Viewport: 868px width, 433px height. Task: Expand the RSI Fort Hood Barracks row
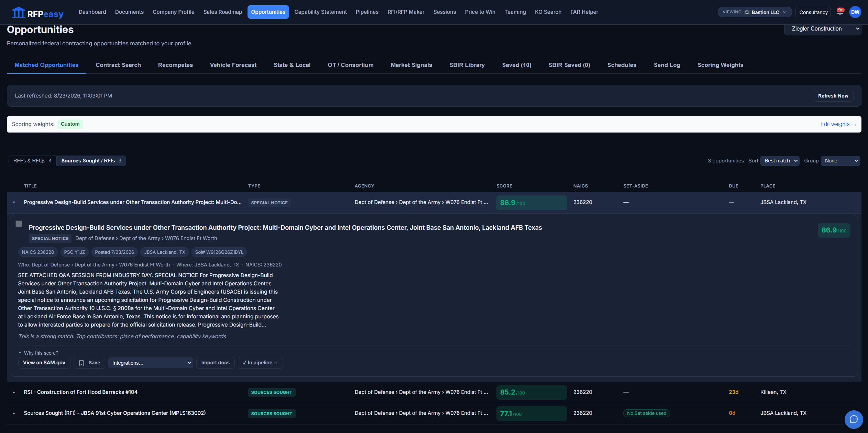[x=14, y=392]
